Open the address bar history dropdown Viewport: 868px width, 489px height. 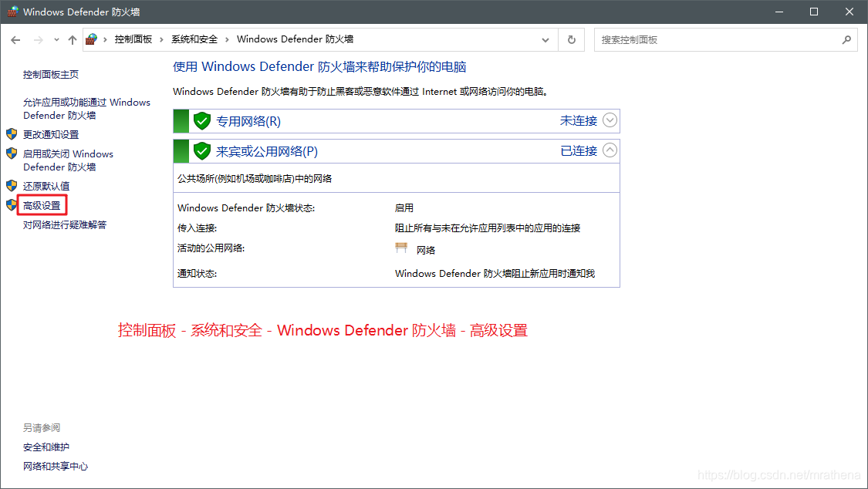pyautogui.click(x=545, y=40)
